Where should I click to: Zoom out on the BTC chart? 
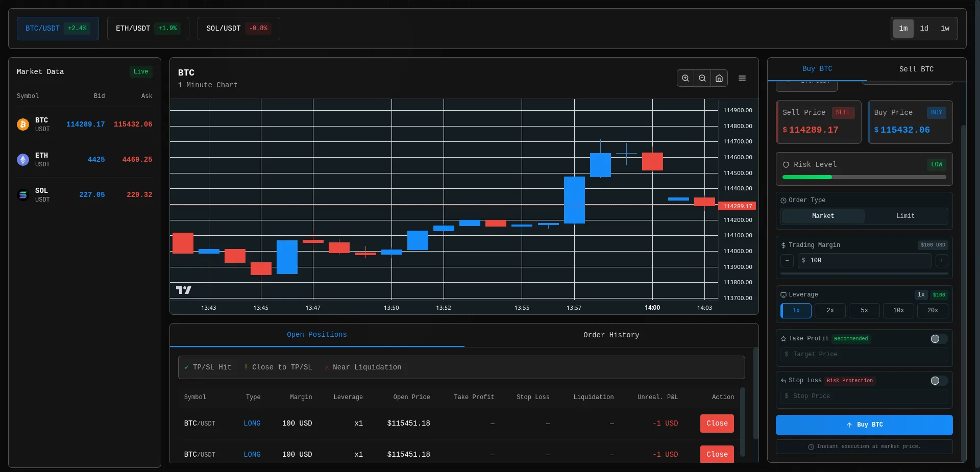(702, 78)
